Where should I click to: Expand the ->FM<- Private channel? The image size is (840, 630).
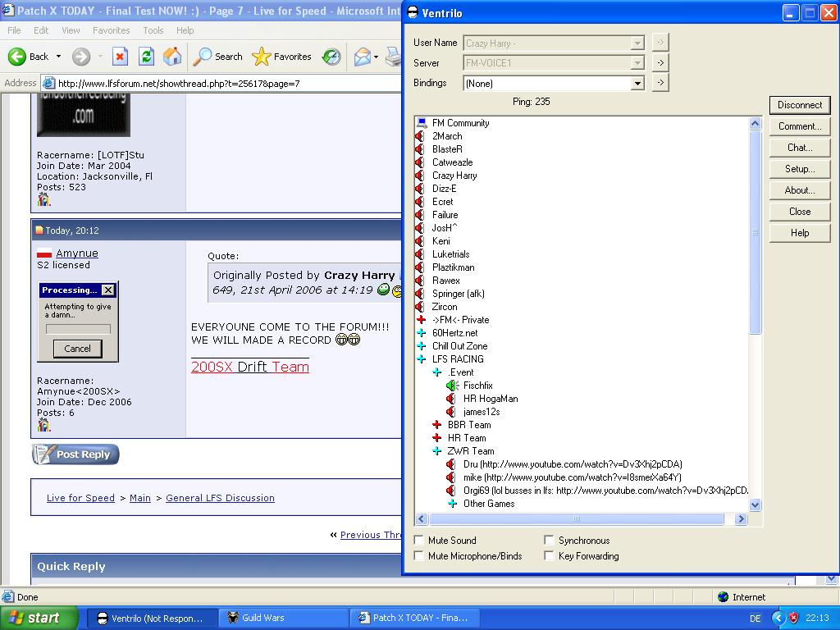422,320
